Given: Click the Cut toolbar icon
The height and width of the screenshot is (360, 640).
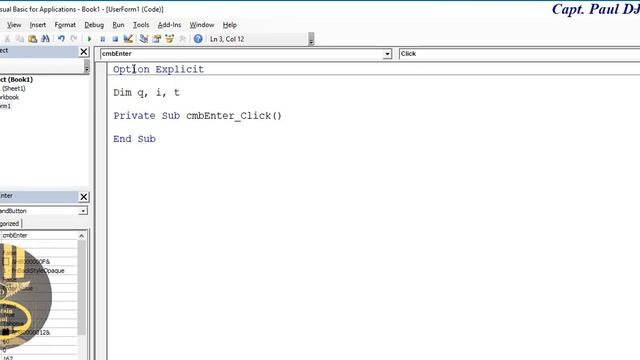Looking at the screenshot, I should tap(7, 39).
